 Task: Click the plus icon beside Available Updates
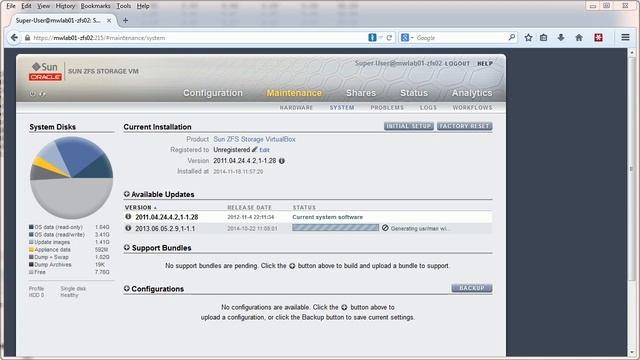pyautogui.click(x=127, y=194)
